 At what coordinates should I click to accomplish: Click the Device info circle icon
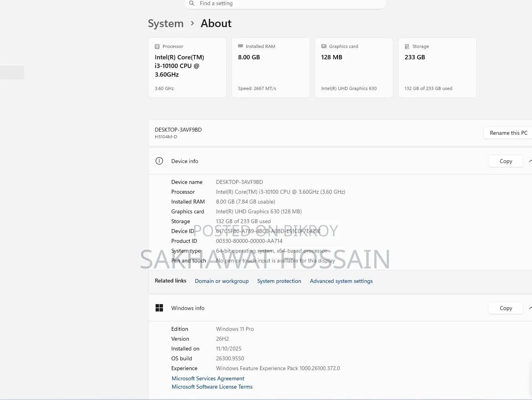[159, 161]
